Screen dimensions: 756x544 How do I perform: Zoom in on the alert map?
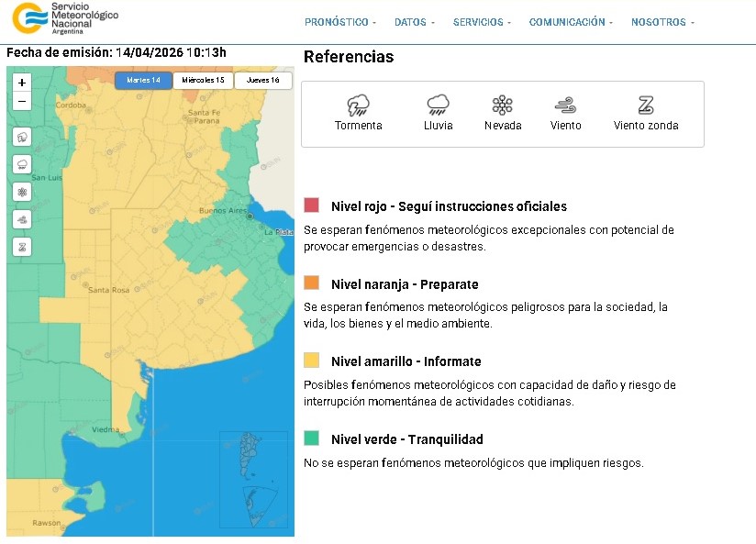pos(23,83)
